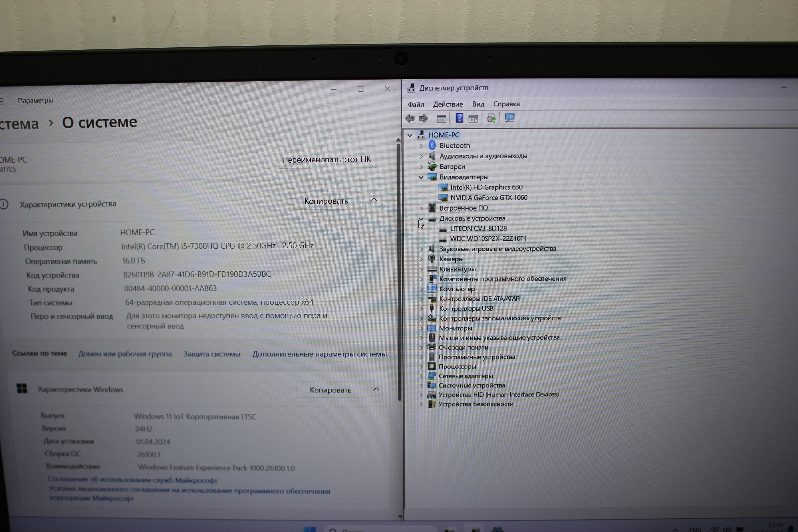Screen dimensions: 798x532
Task: Click the Settings window vertical scrollbar
Action: tap(399, 271)
